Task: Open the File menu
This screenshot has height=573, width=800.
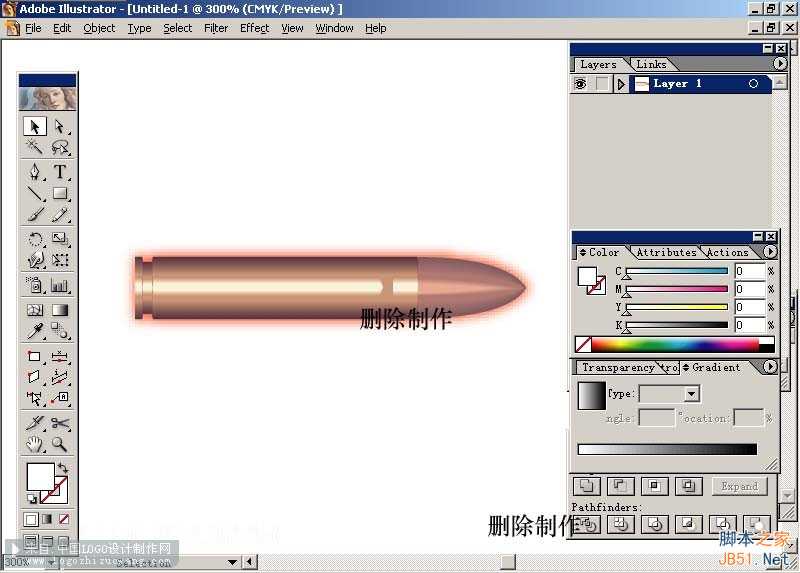Action: point(33,28)
